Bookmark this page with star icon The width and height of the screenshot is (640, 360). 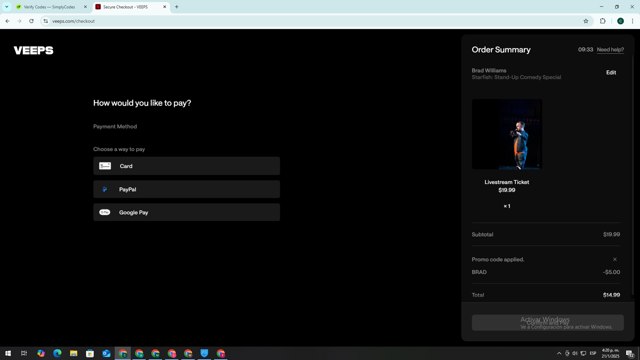pos(586,21)
